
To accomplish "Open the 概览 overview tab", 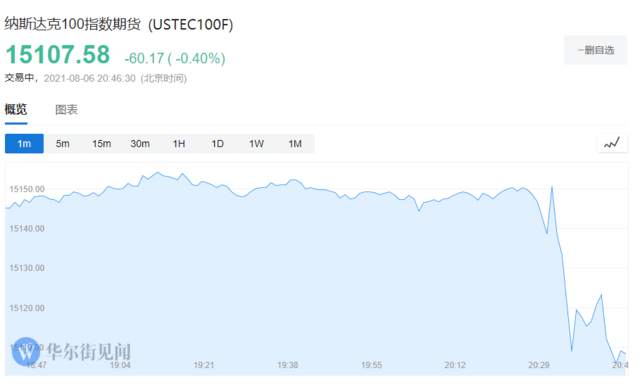I will coord(16,109).
